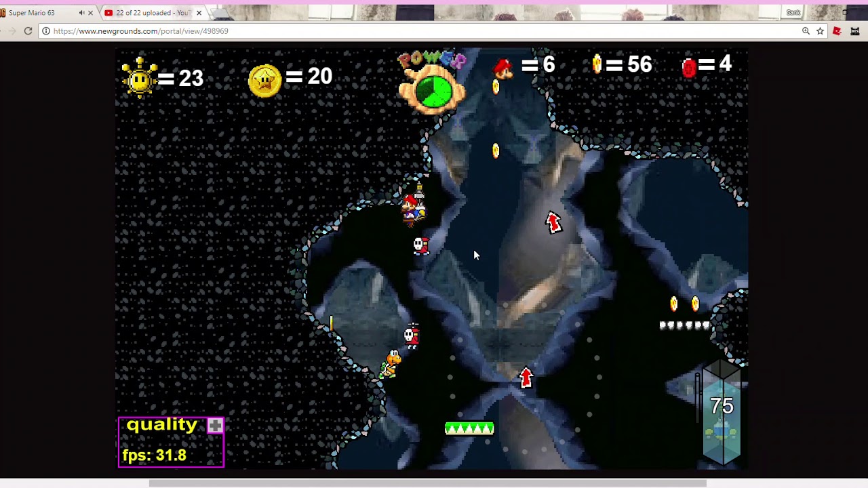Click the 6 lives count text
The width and height of the screenshot is (868, 488).
click(x=549, y=64)
